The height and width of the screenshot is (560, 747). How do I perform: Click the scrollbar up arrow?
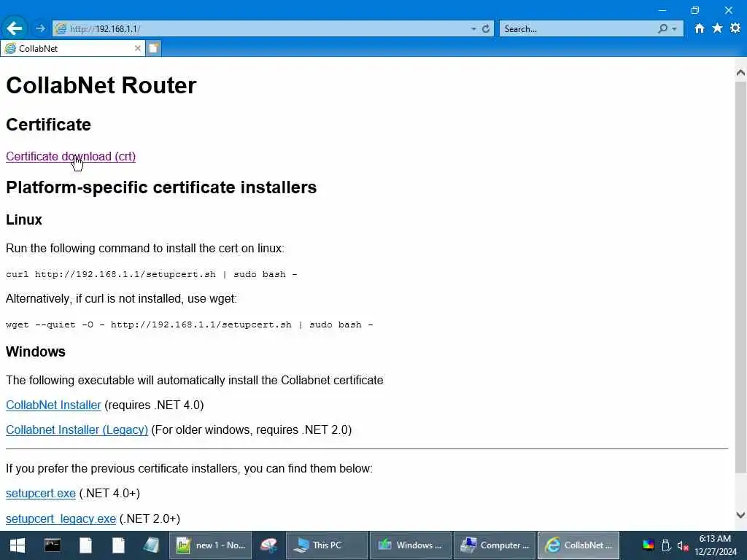[740, 72]
